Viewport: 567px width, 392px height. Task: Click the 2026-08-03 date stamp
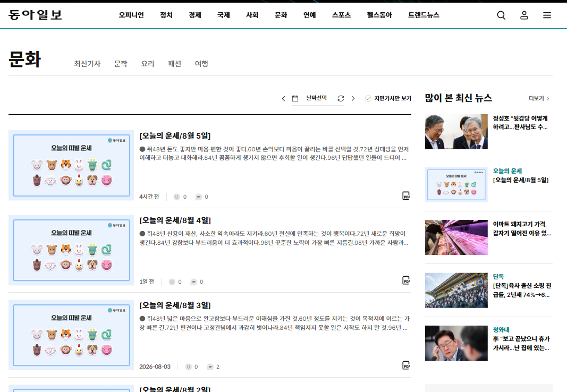(155, 367)
